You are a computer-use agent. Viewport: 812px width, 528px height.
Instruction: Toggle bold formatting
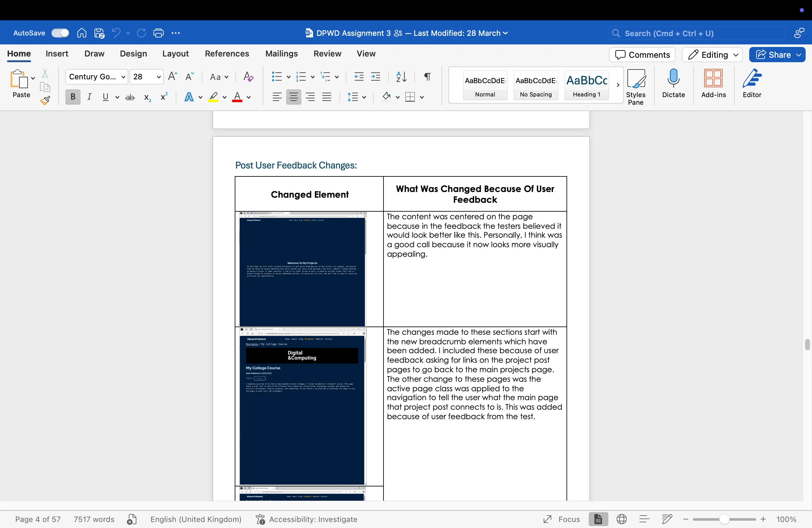[x=72, y=97]
